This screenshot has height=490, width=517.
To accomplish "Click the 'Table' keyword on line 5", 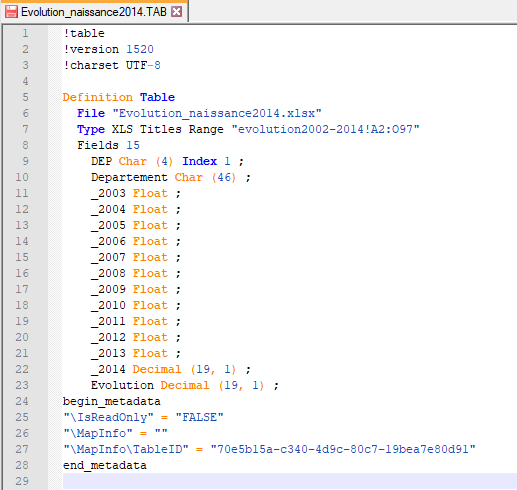I will coord(157,97).
